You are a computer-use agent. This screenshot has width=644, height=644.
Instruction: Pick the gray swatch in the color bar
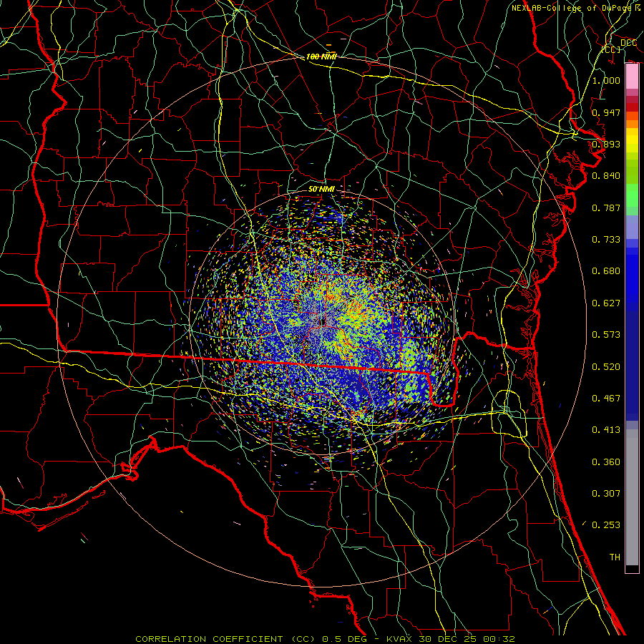tap(632, 497)
